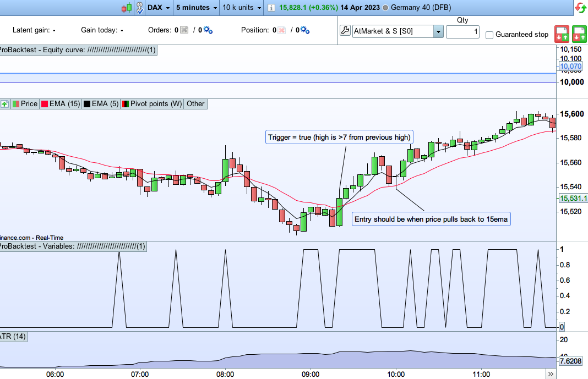
Task: Click the green arrow icon before Price
Action: click(x=4, y=104)
